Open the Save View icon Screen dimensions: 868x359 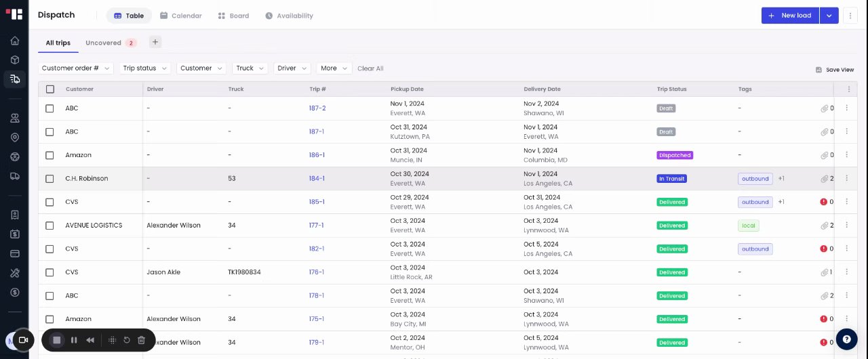pyautogui.click(x=818, y=70)
